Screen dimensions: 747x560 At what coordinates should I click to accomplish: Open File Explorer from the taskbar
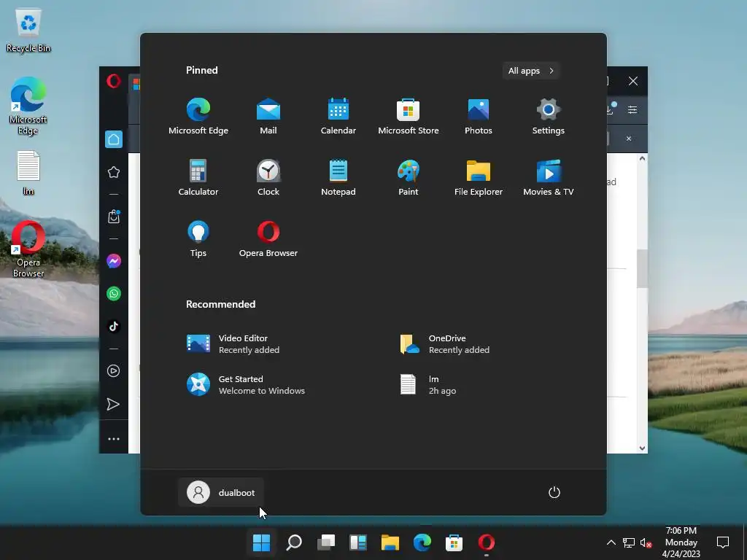pos(390,542)
